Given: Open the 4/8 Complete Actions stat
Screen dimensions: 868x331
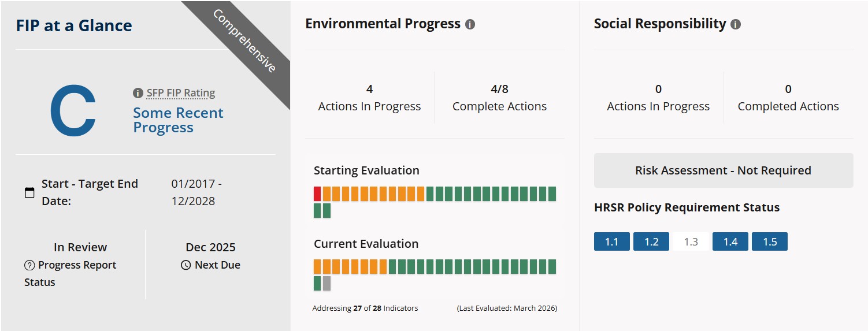Looking at the screenshot, I should (x=499, y=98).
